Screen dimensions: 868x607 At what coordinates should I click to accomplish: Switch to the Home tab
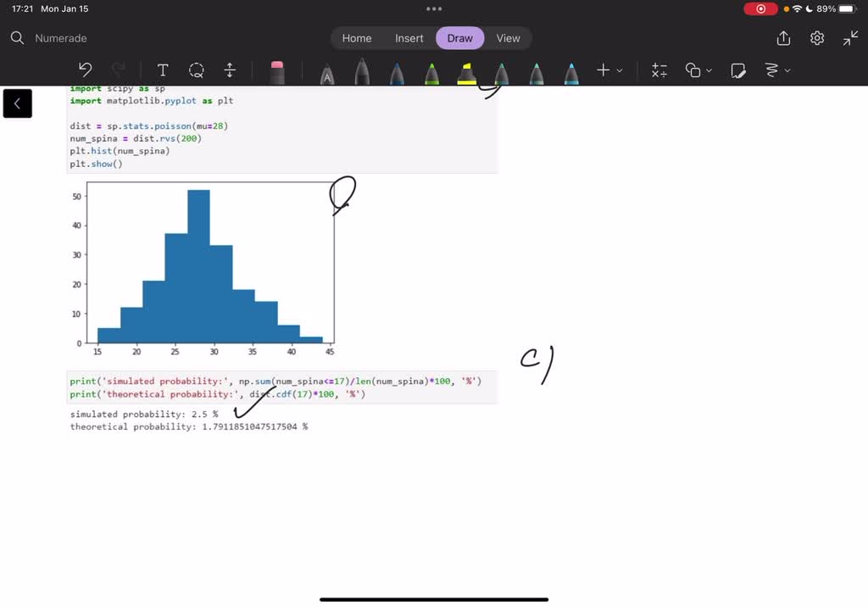pos(357,38)
